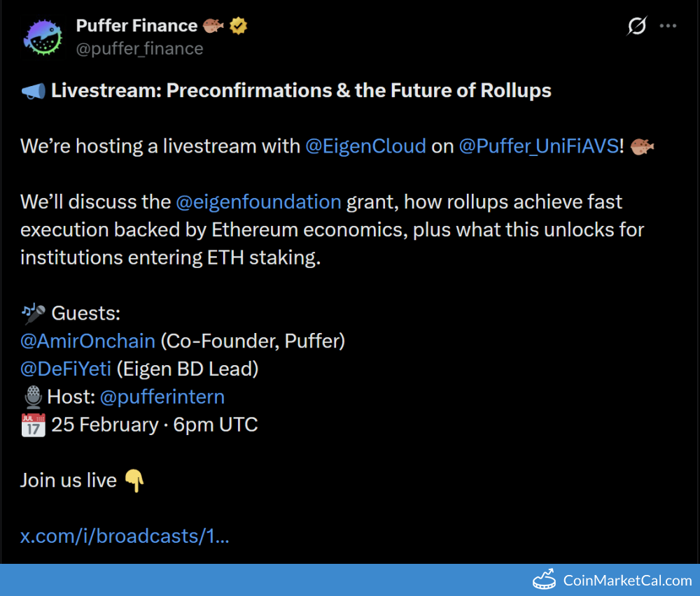Click the pointing-down hand emoji

134,481
